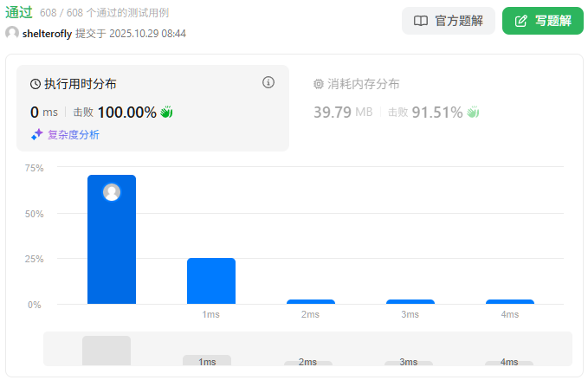Click the tallest 0ms bar in chart
This screenshot has height=380, width=588.
pyautogui.click(x=112, y=242)
